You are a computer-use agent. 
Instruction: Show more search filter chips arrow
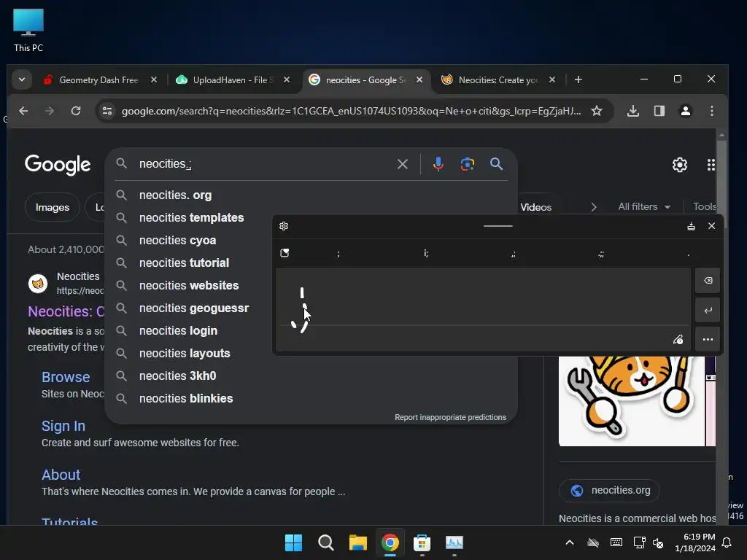tap(594, 207)
